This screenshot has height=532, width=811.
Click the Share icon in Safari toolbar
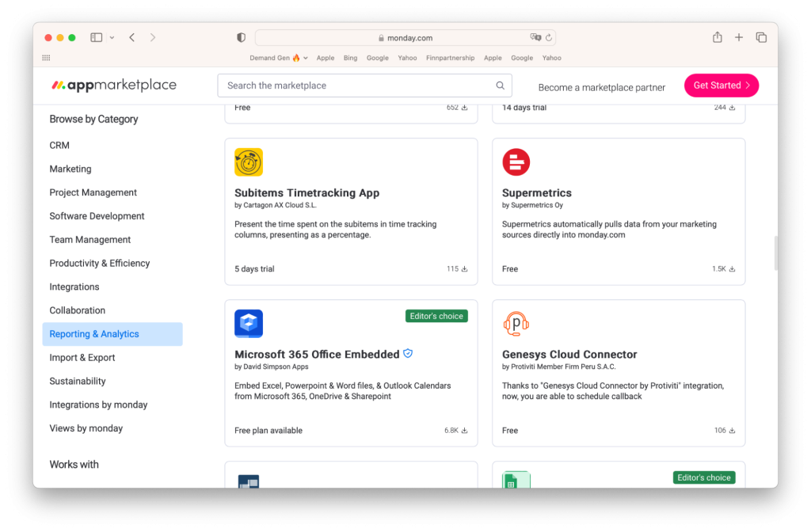coord(718,37)
